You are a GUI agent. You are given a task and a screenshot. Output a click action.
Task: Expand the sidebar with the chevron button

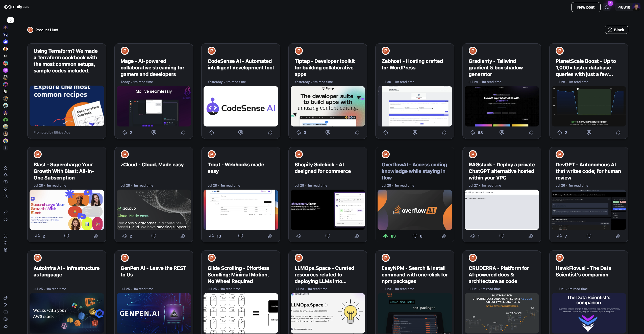click(10, 20)
